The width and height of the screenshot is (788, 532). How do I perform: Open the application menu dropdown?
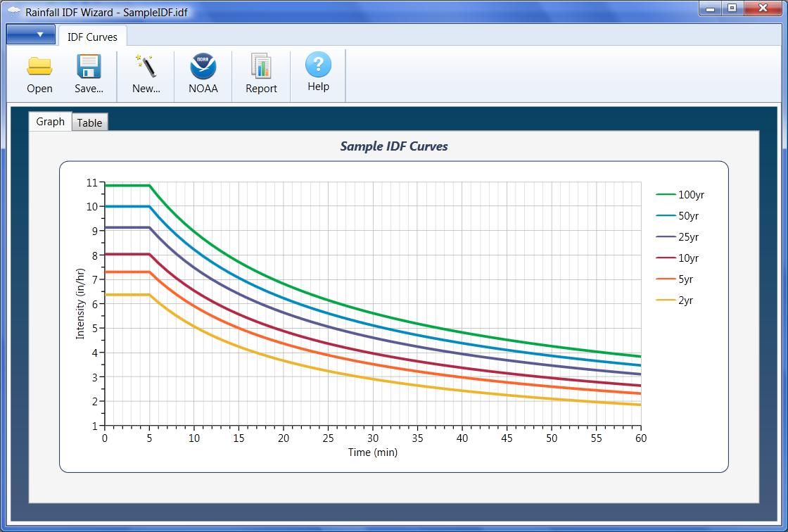(x=30, y=34)
